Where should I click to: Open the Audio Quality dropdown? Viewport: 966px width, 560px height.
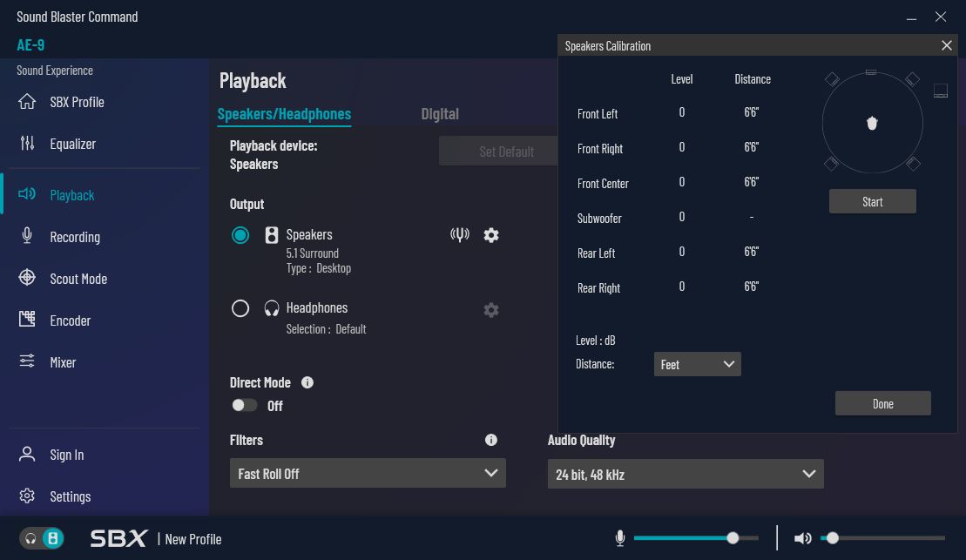coord(685,475)
